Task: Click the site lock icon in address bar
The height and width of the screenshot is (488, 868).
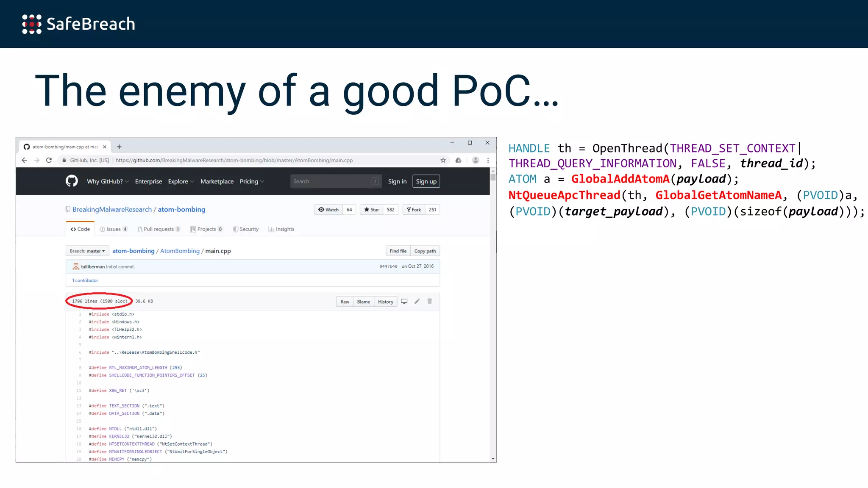Action: (64, 160)
